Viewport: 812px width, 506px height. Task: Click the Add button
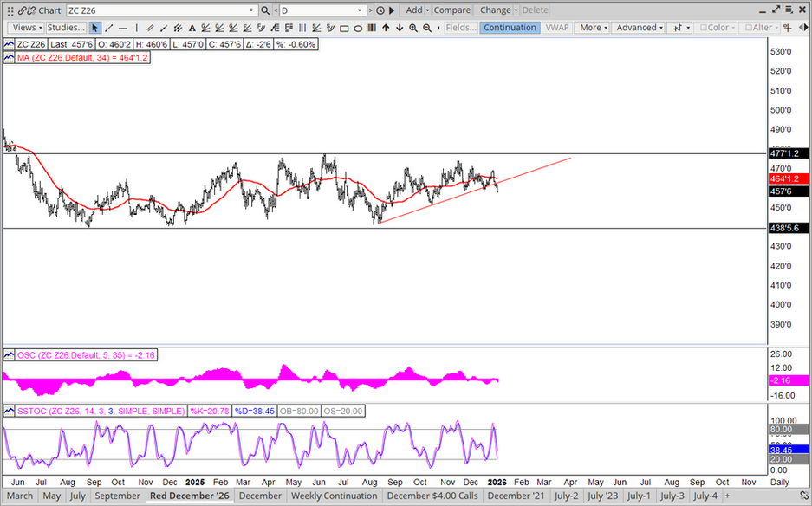click(x=413, y=10)
